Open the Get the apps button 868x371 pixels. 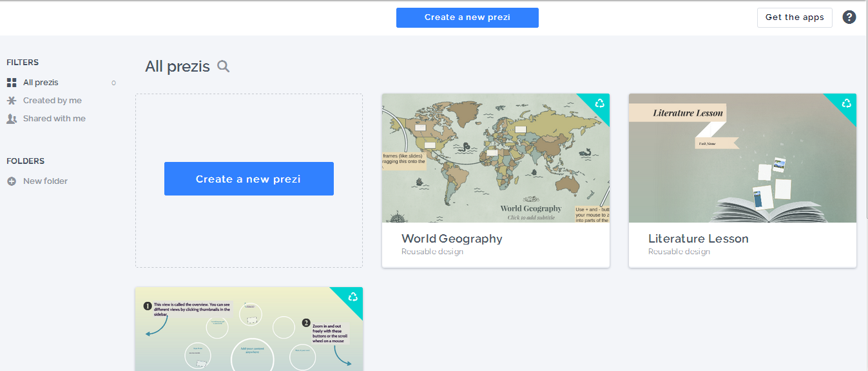tap(794, 17)
